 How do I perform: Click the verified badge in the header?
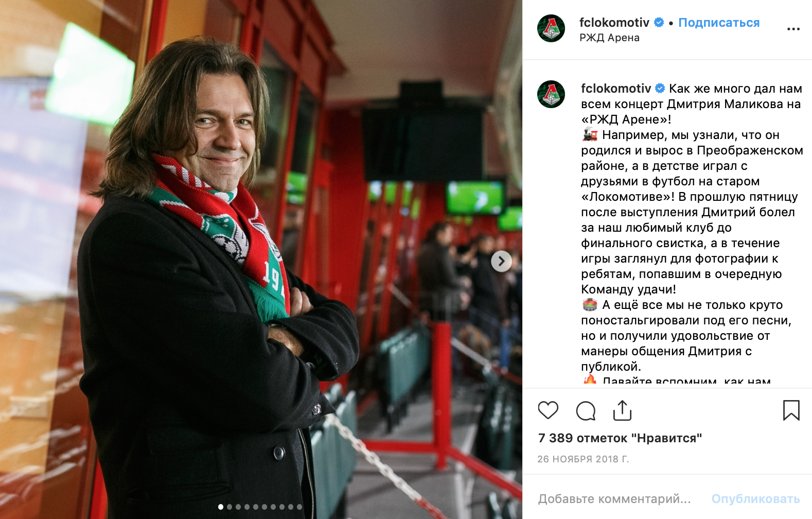click(659, 23)
